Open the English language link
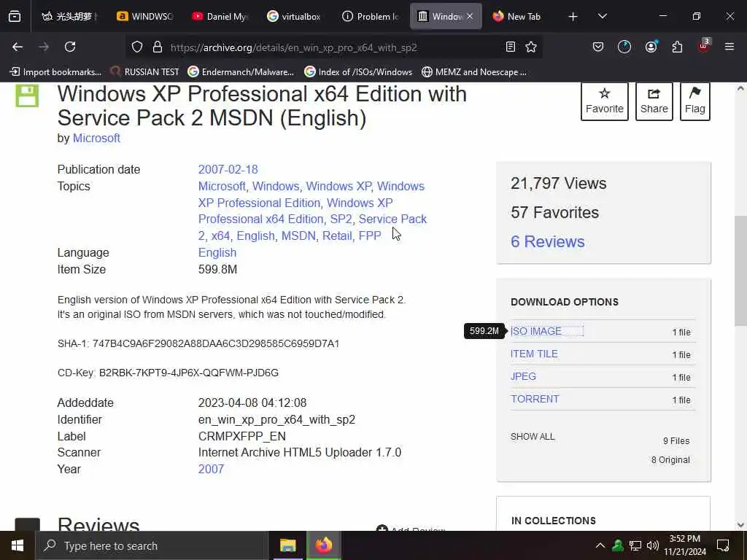The image size is (747, 560). click(217, 252)
